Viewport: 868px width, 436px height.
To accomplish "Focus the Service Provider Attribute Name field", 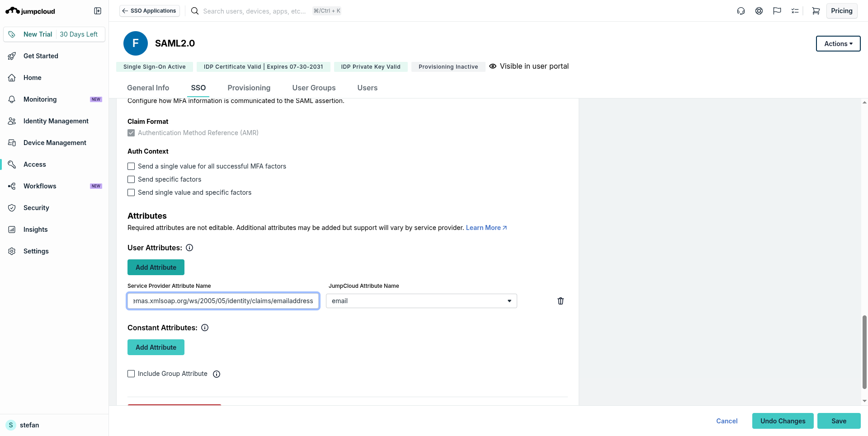I will (223, 301).
